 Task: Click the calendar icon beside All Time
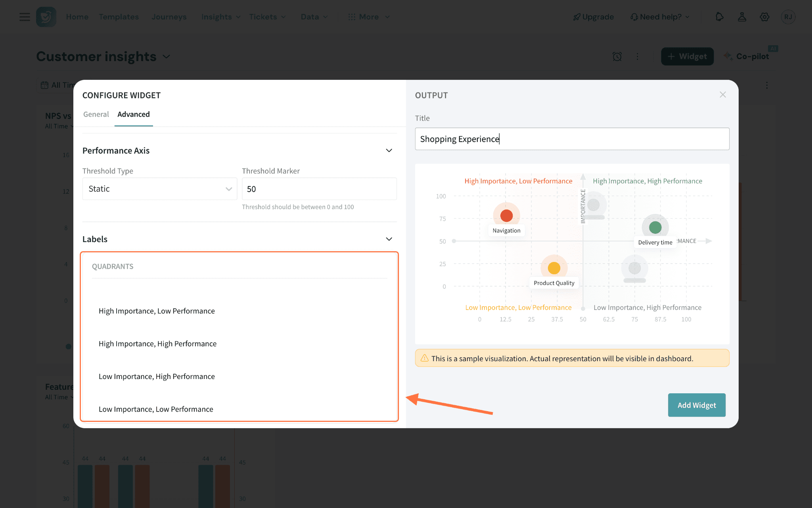pyautogui.click(x=44, y=85)
